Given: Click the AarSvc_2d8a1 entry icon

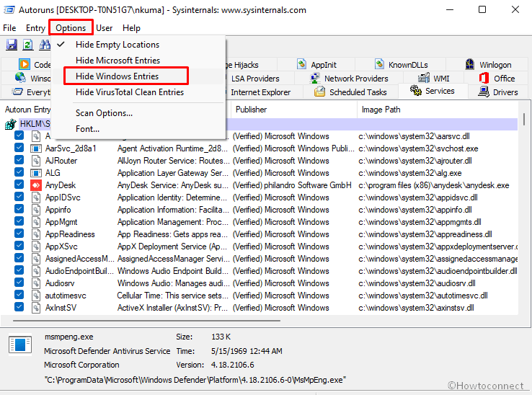Looking at the screenshot, I should coord(35,148).
